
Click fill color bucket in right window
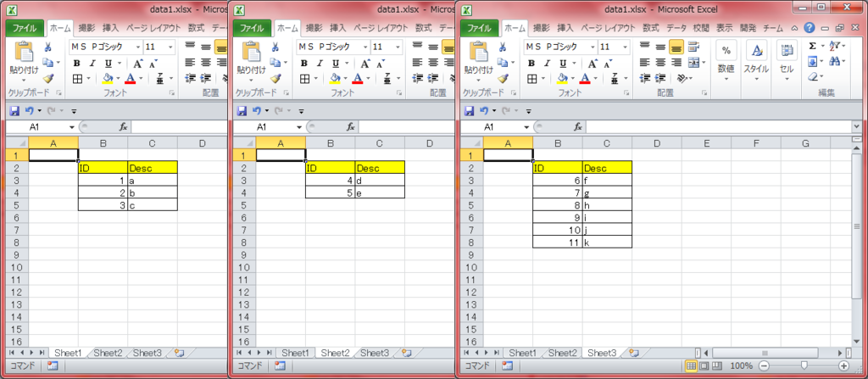point(563,79)
